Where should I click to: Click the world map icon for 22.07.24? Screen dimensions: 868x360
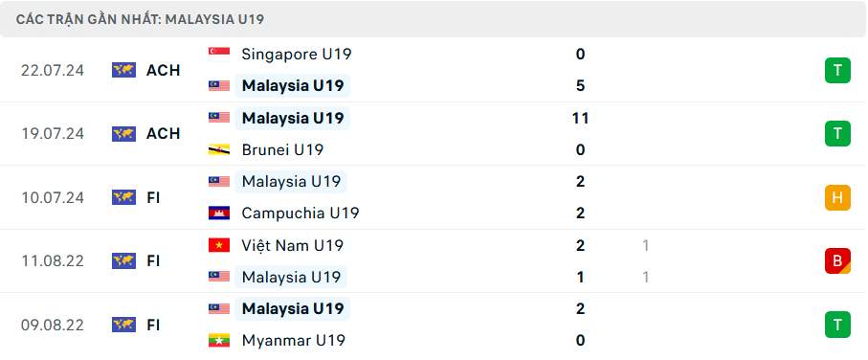pos(124,70)
